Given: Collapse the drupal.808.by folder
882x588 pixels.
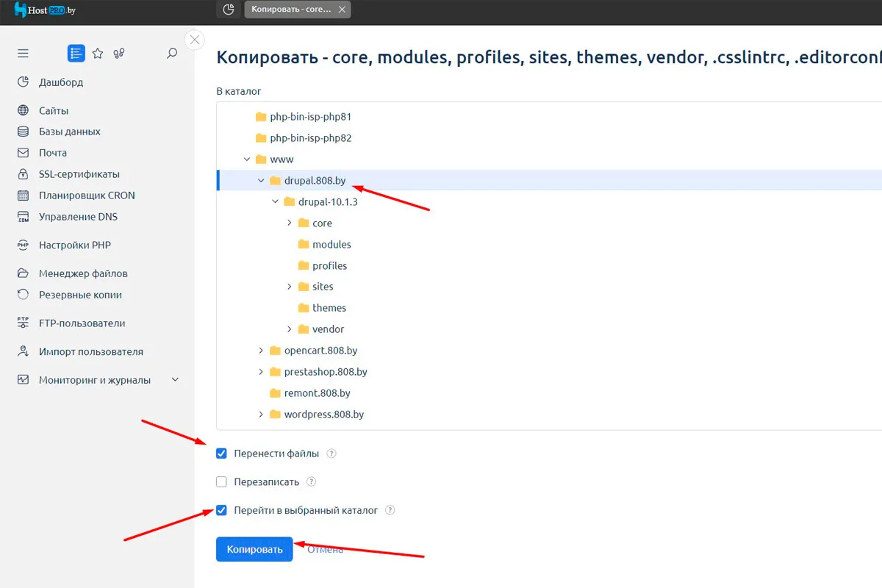Looking at the screenshot, I should (x=261, y=180).
